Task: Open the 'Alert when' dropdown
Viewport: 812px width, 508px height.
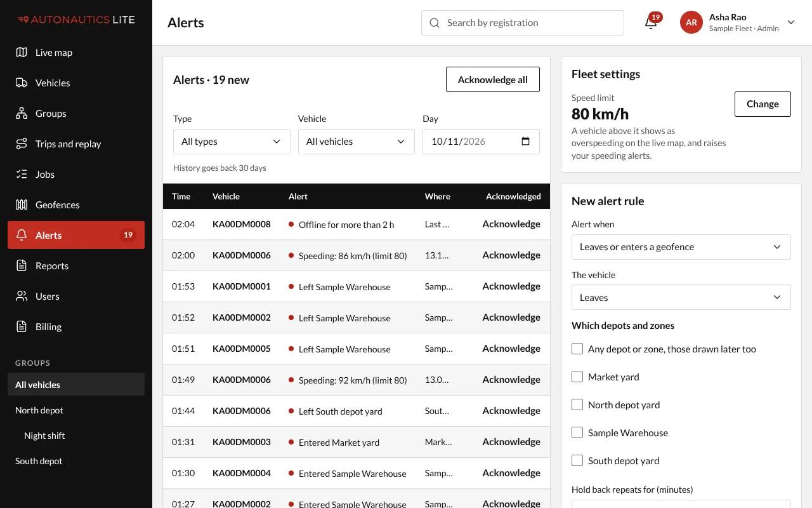Action: pos(681,247)
